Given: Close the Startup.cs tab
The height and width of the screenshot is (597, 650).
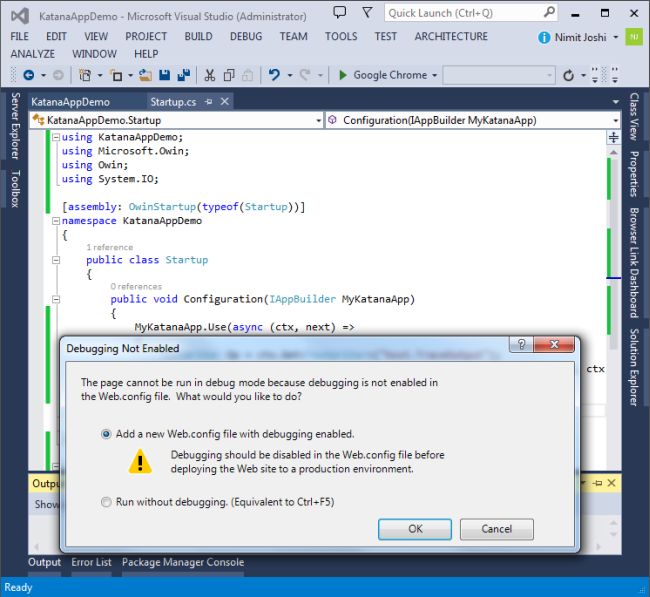Looking at the screenshot, I should pyautogui.click(x=225, y=102).
